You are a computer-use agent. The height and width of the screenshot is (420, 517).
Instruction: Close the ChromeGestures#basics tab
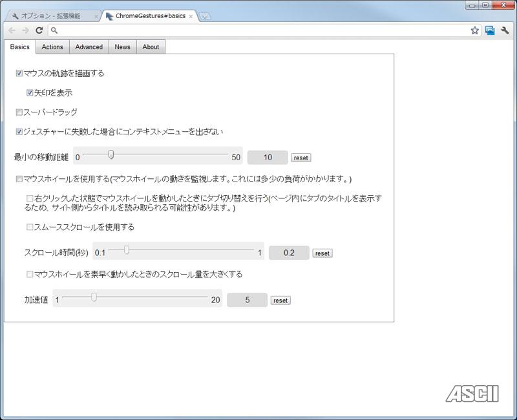tap(191, 16)
